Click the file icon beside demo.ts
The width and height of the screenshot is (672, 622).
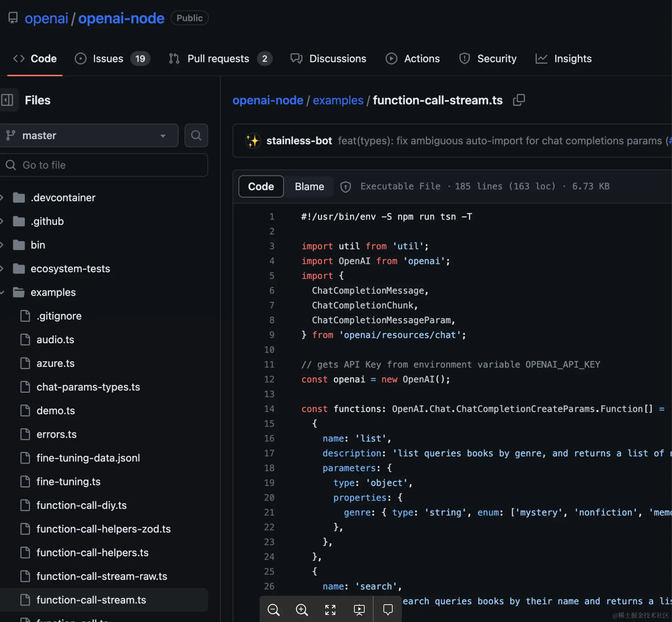tap(25, 411)
